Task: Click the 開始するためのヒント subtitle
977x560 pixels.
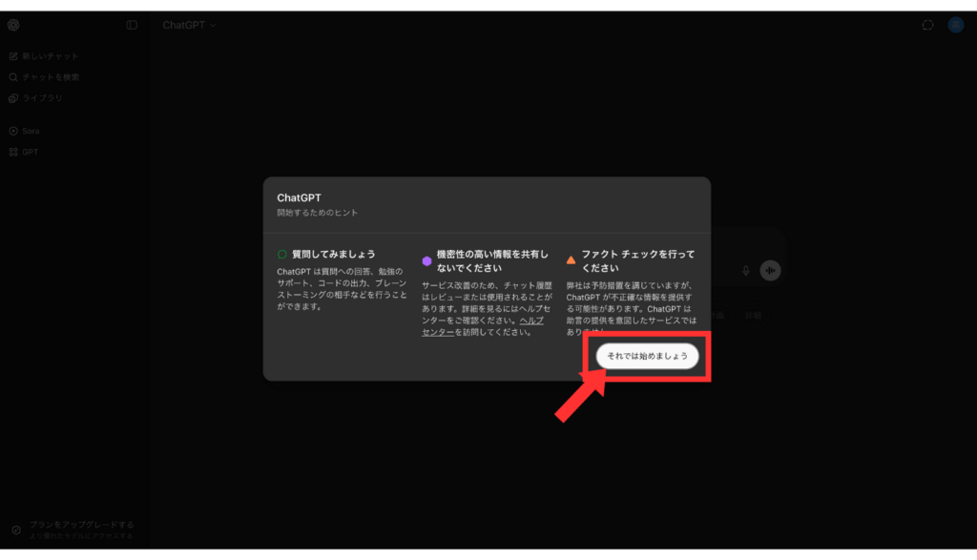Action: pos(317,213)
